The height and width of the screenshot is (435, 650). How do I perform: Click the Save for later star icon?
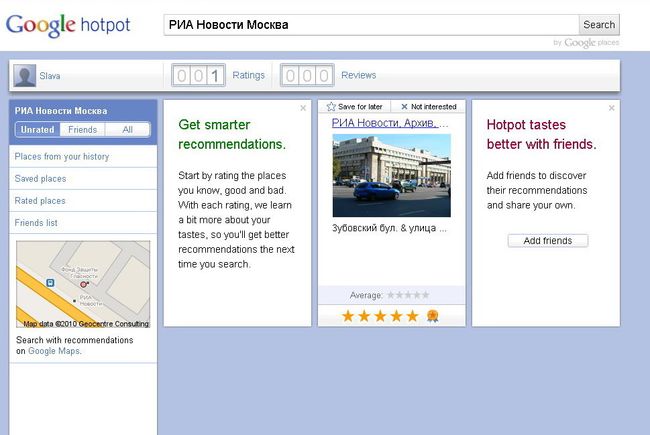tap(331, 107)
